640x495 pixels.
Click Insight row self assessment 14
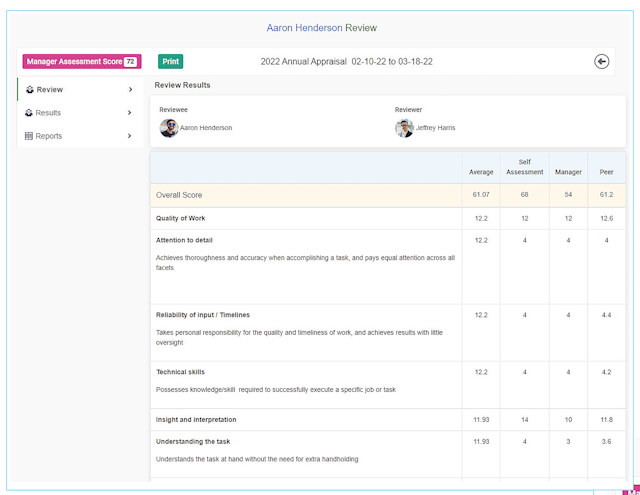(x=525, y=420)
